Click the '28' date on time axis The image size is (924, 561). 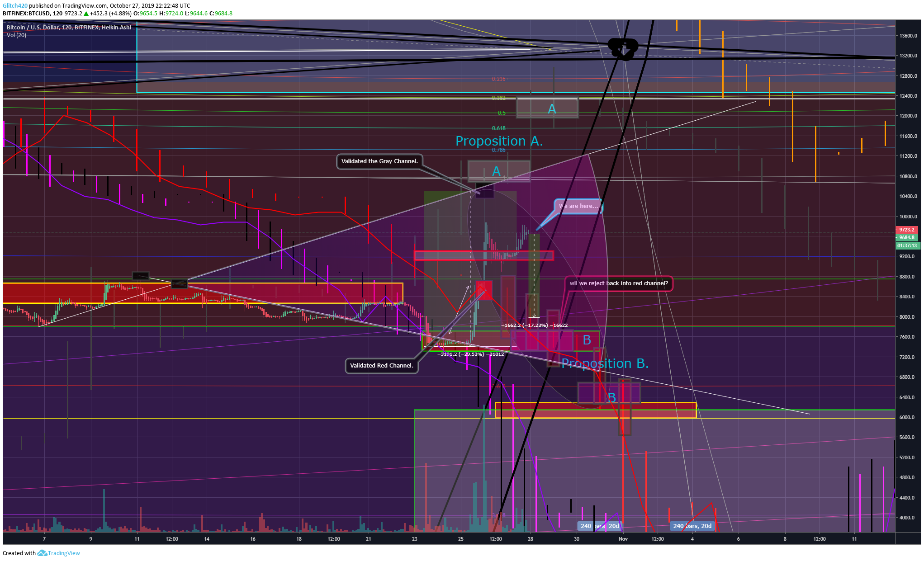[531, 539]
